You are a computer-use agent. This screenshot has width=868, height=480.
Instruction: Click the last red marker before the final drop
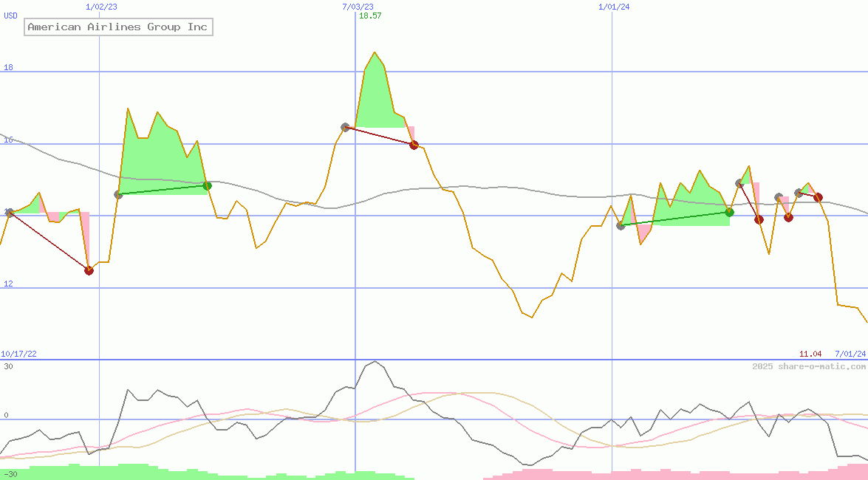(818, 197)
